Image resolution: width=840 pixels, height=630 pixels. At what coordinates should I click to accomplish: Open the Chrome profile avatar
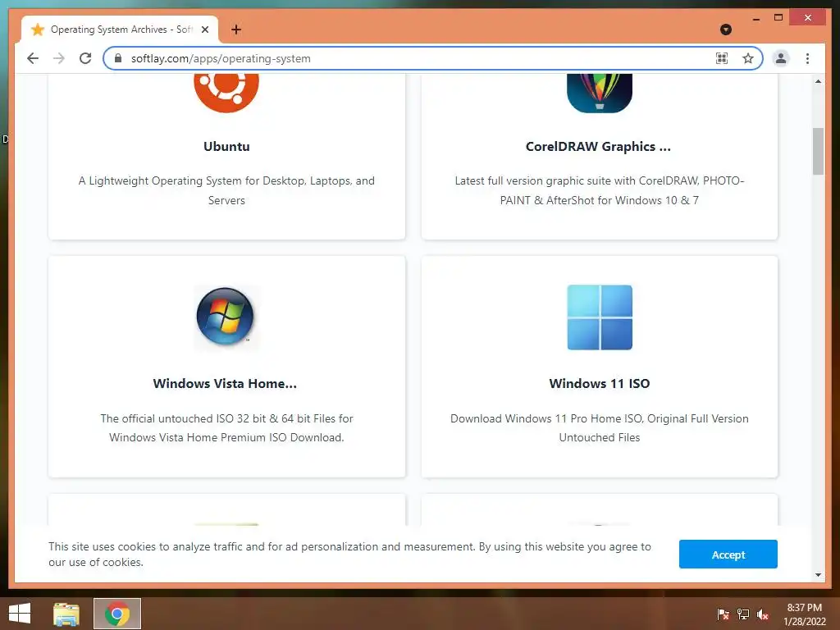(781, 58)
